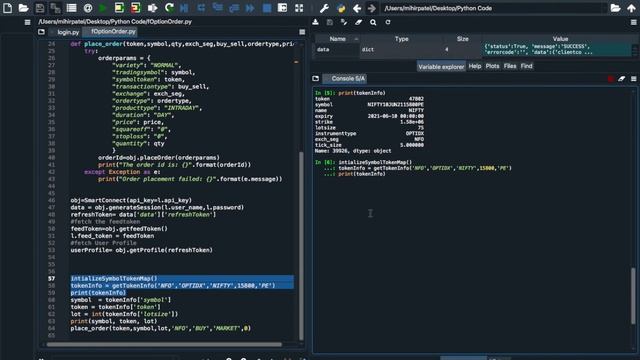This screenshot has height=360, width=640.
Task: Run the current cell
Action: coord(119,8)
